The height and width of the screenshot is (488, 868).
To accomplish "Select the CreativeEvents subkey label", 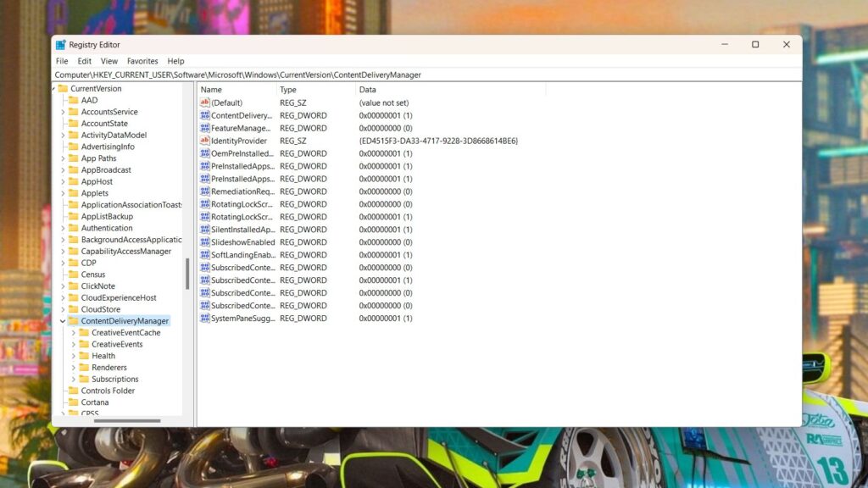I will [117, 344].
